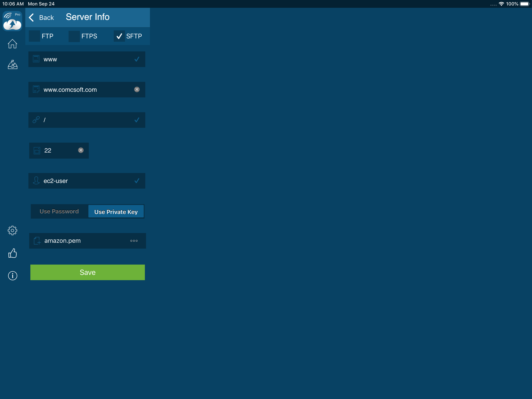Viewport: 532px width, 399px height.
Task: Clear the port 22 field
Action: pyautogui.click(x=81, y=150)
